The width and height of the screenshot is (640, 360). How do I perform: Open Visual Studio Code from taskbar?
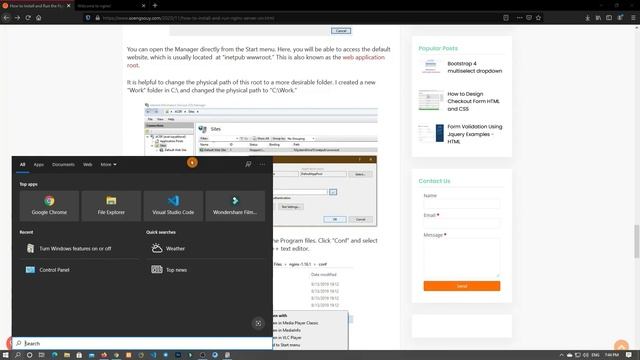point(153,355)
